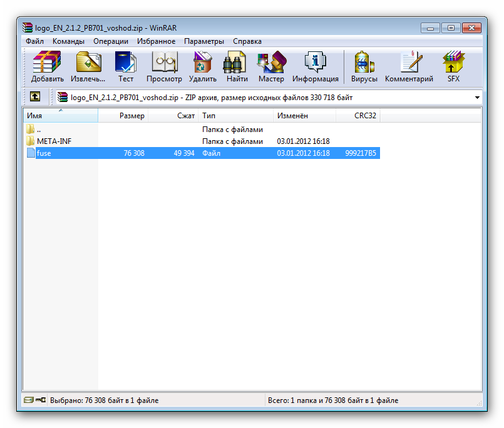Minimize the WinRAR window
Viewport: 504px width, 428px height.
tap(430, 28)
